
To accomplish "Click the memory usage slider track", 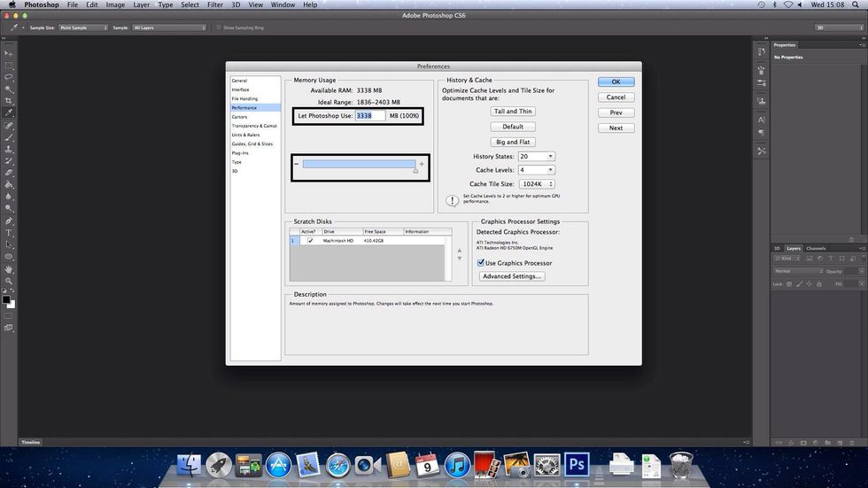I will [x=359, y=164].
